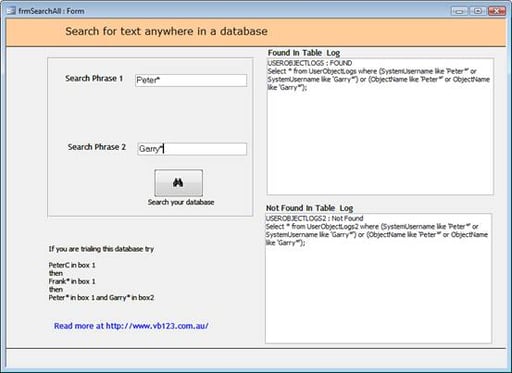Screen dimensions: 512x373
Task: Click 'If you are trialing this database try' text
Action: (x=101, y=249)
